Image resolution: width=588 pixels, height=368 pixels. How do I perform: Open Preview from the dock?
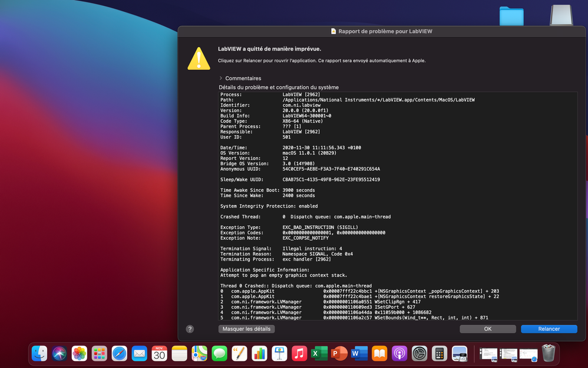coord(460,353)
